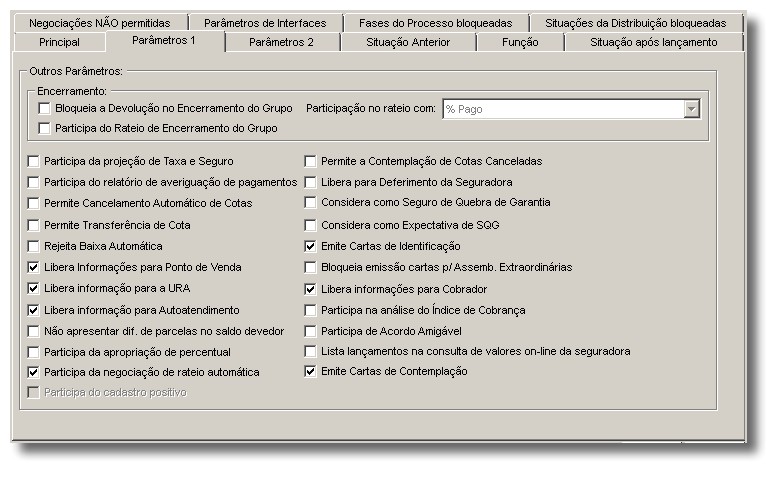The width and height of the screenshot is (767, 493).
Task: Check Permite Cancelamento Automático de Cotas
Action: tap(33, 203)
